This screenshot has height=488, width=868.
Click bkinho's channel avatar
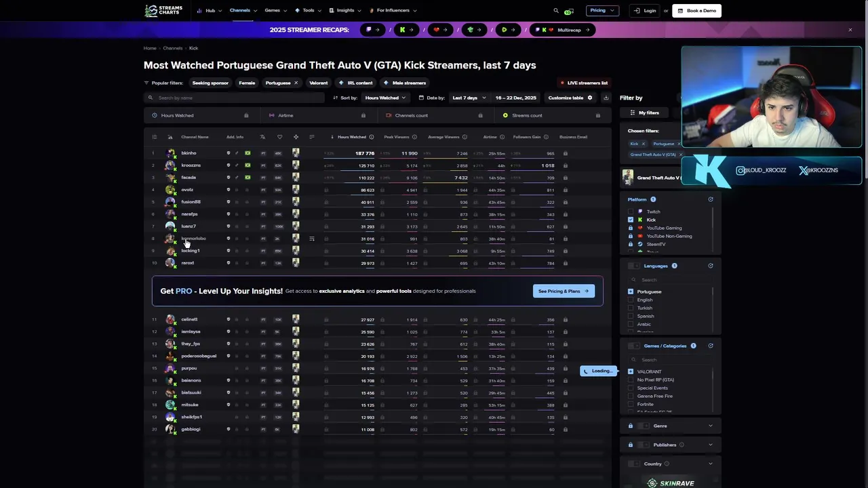point(170,153)
